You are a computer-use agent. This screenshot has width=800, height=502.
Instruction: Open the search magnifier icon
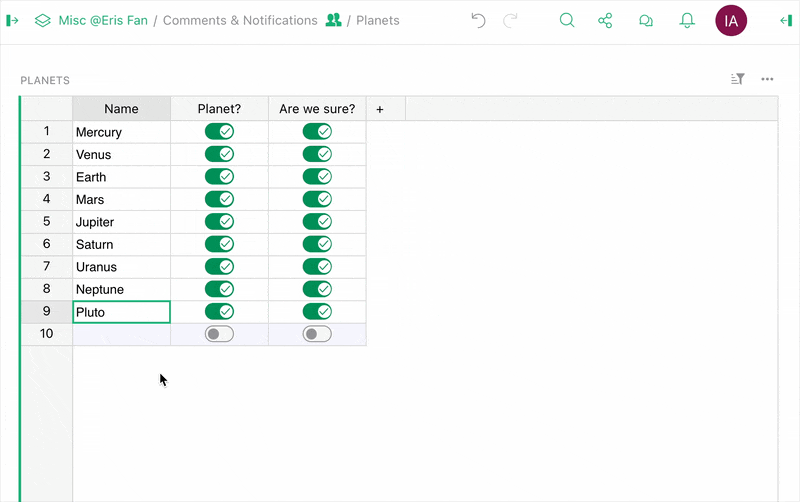567,20
